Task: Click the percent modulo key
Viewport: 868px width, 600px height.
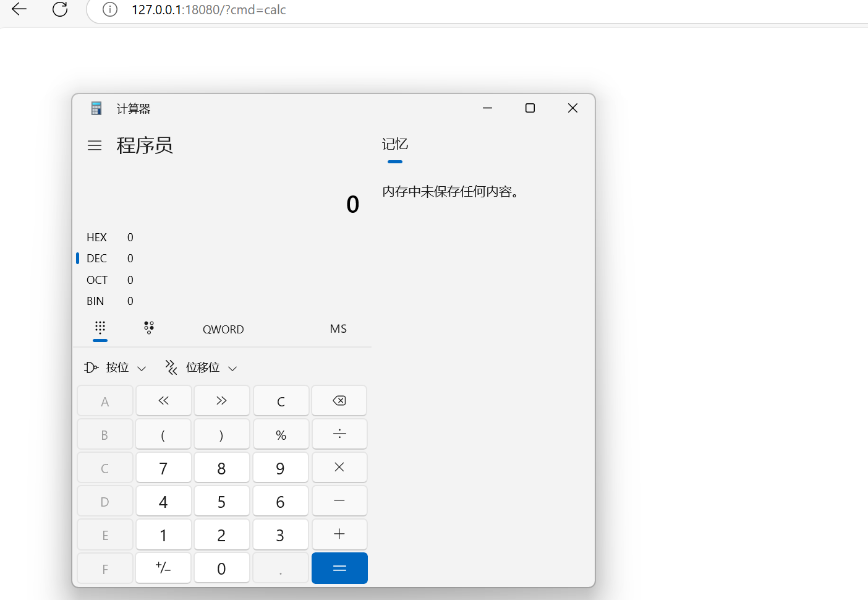Action: [x=281, y=434]
